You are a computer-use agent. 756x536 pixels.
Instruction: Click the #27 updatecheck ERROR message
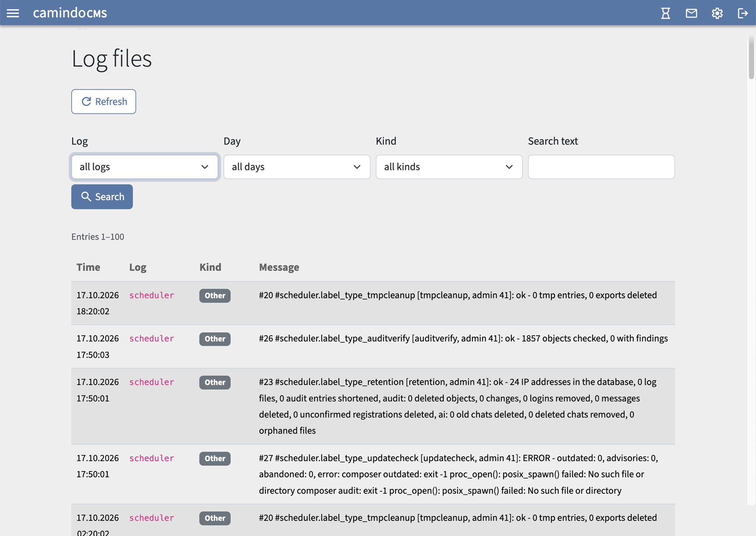click(x=458, y=474)
